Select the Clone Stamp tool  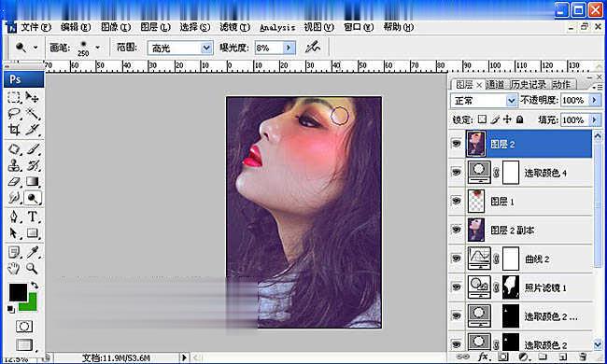(14, 165)
